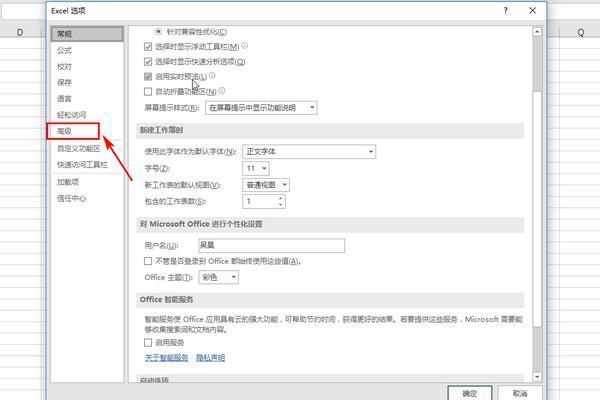The height and width of the screenshot is (400, 600).
Task: Decrease 包含的工作表数 with down arrow
Action: pos(280,205)
